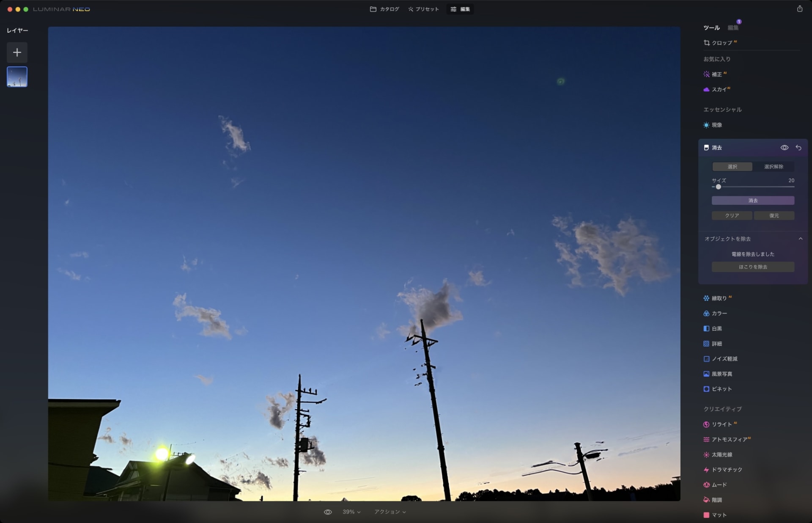Select the スカイ sky tool
This screenshot has width=812, height=523.
click(x=718, y=89)
